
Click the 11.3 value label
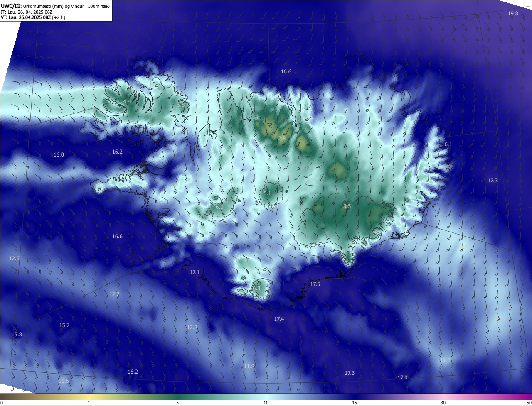pos(445,360)
